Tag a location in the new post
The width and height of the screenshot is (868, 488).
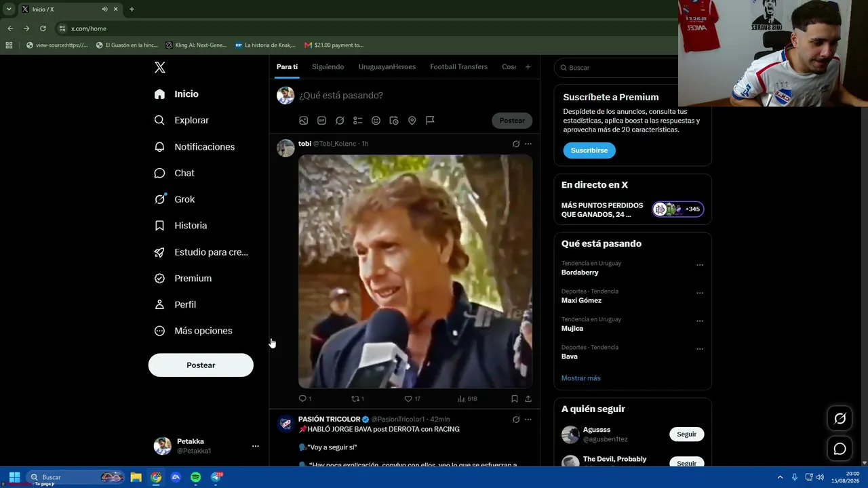click(412, 121)
